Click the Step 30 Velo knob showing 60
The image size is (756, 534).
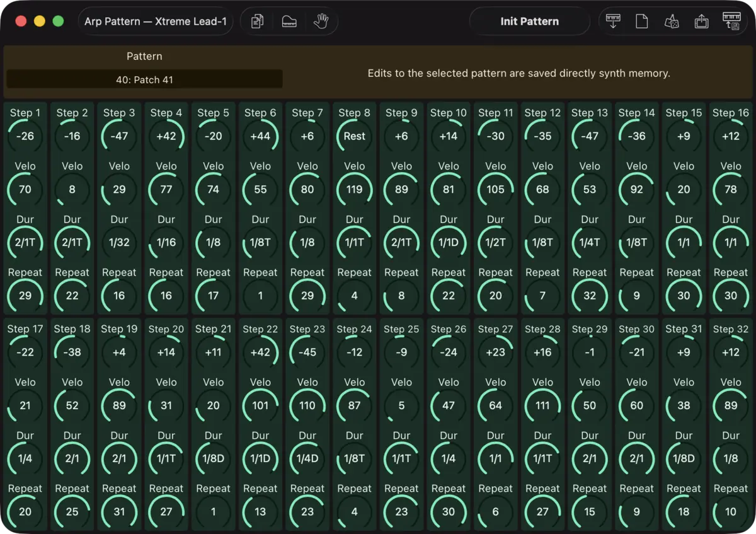point(637,405)
